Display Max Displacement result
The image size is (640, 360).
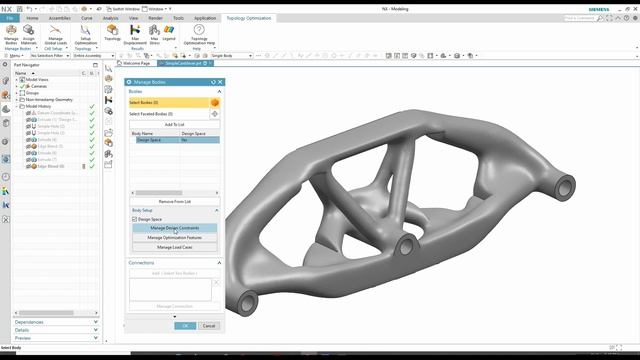click(135, 34)
